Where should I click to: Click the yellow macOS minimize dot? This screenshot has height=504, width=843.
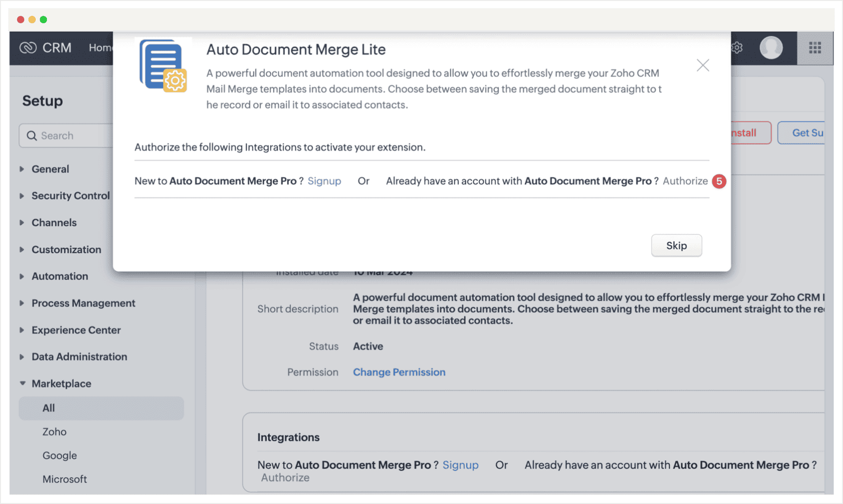(32, 19)
